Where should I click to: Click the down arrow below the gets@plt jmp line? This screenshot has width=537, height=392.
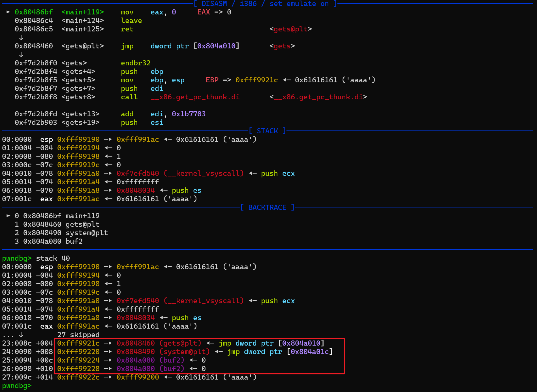tap(21, 54)
